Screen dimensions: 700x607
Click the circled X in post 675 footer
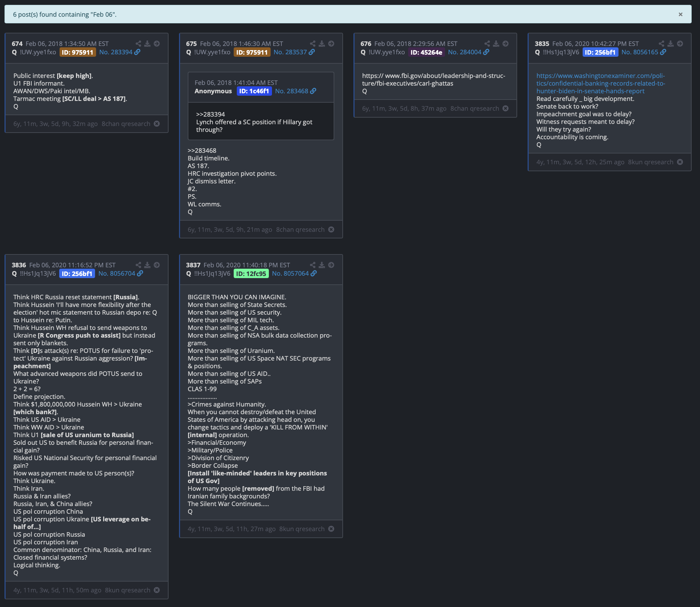click(331, 229)
